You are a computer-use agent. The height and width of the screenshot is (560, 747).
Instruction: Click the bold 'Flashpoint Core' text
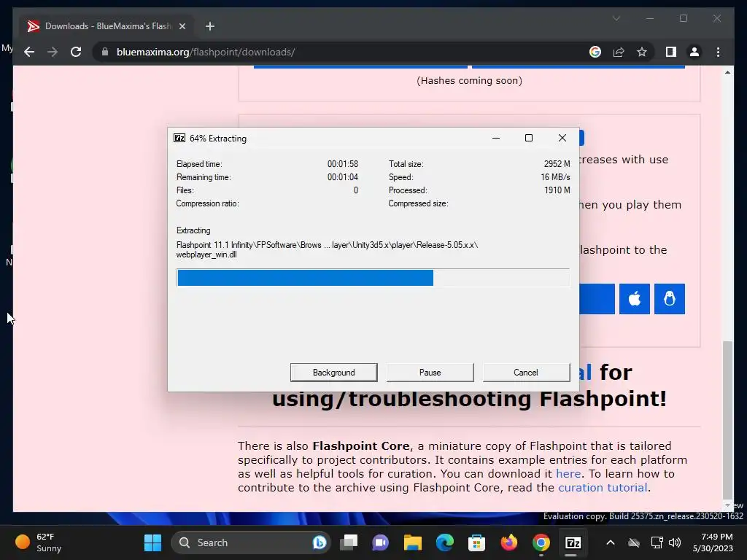coord(360,446)
